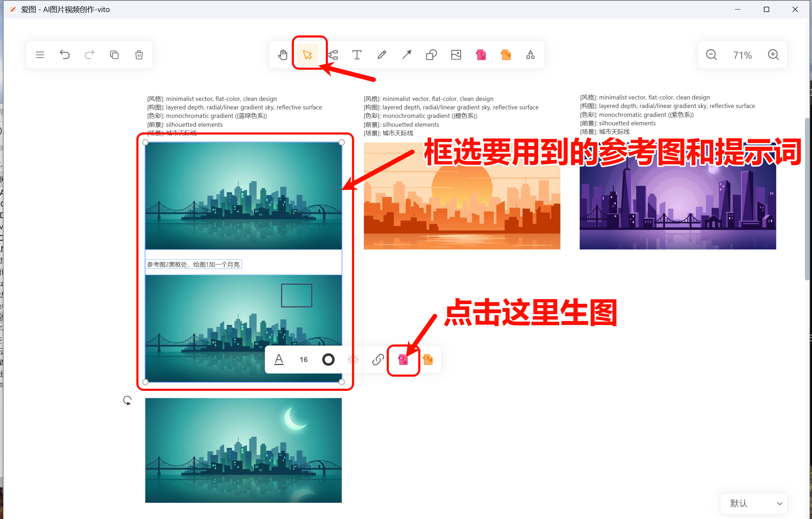Click the black rectangle marker on image

(x=297, y=295)
